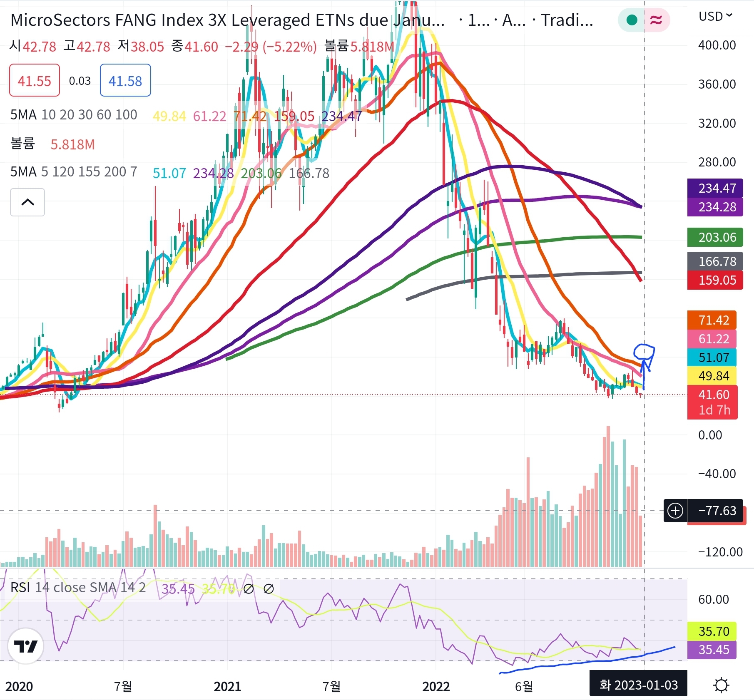Screen dimensions: 754x700
Task: Click the spread value 0.03
Action: [80, 81]
